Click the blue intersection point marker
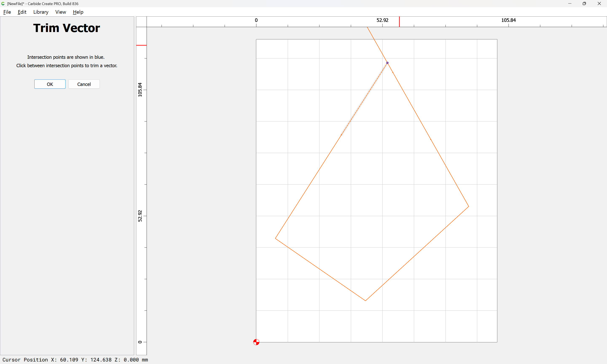 point(387,63)
